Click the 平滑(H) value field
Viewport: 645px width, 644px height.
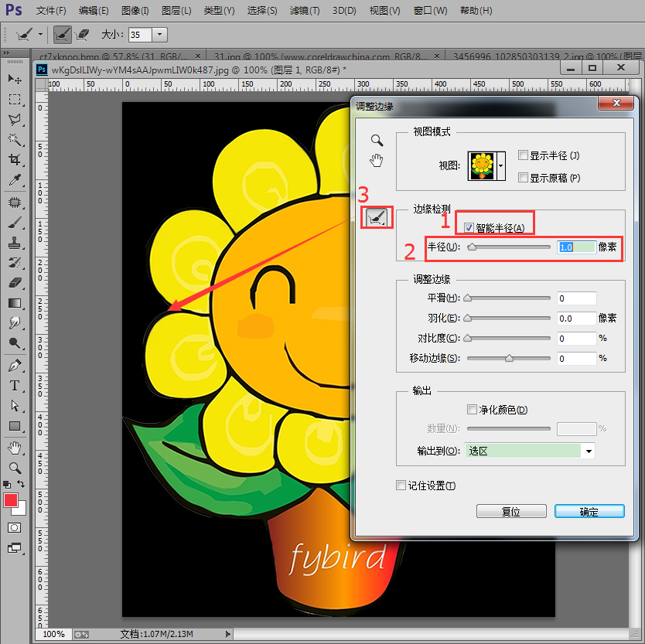click(x=577, y=298)
